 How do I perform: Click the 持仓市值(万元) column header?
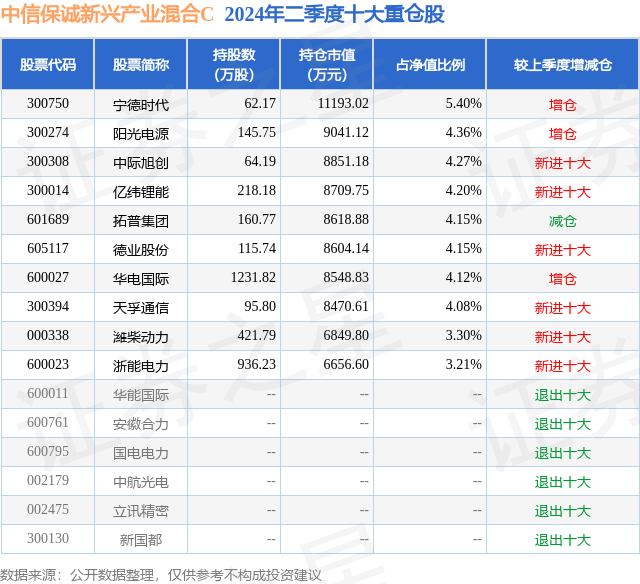tap(327, 64)
